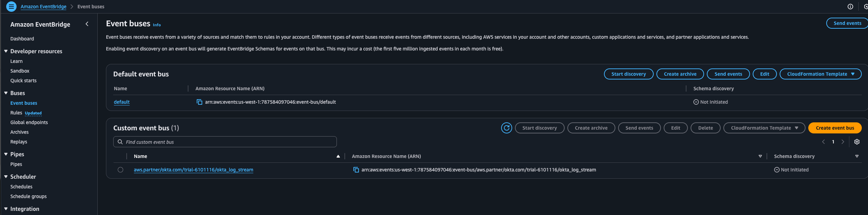This screenshot has width=868, height=215.
Task: Sort by Amazon Resource Name column arrow
Action: [x=760, y=156]
